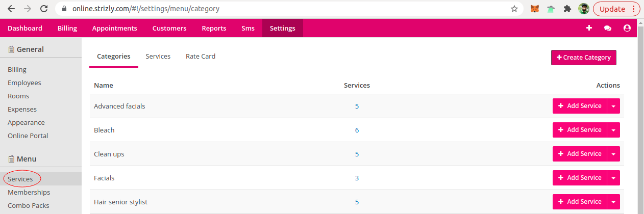This screenshot has width=644, height=214.
Task: Expand dropdown beside Advanced facials Add Service
Action: (x=613, y=106)
